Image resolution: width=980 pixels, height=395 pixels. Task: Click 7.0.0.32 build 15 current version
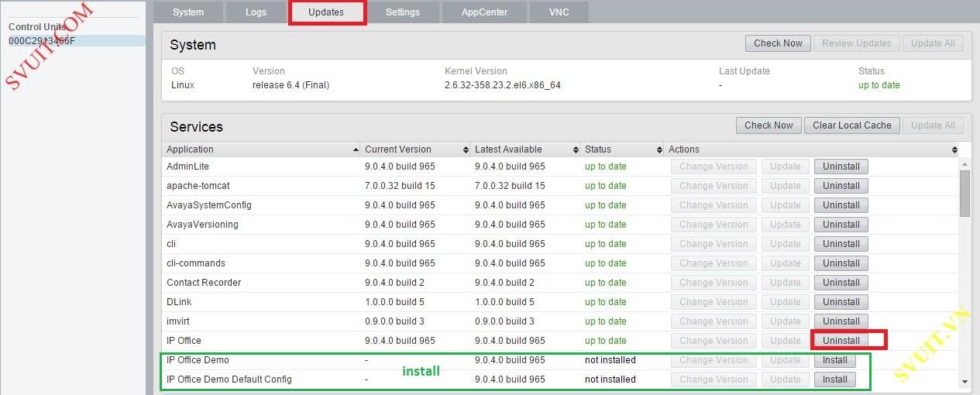click(x=400, y=186)
